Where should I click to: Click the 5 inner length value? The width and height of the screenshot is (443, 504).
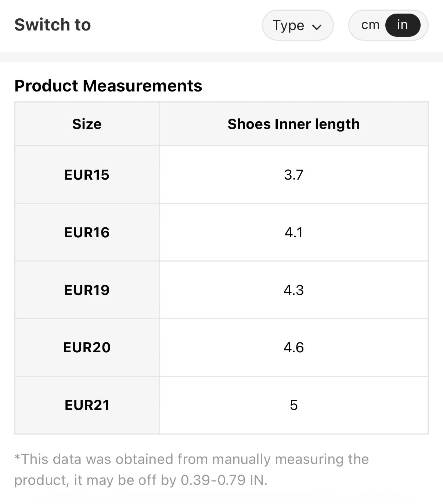[x=293, y=405]
